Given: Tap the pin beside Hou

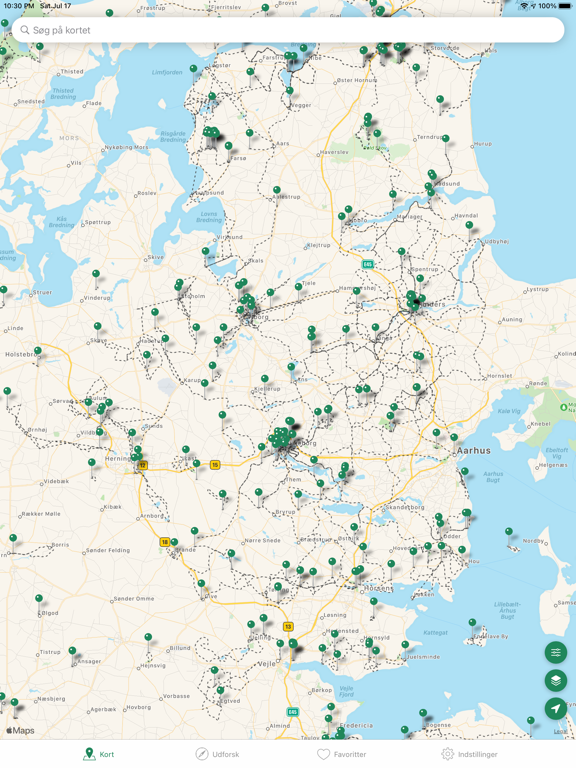Looking at the screenshot, I should click(x=461, y=550).
